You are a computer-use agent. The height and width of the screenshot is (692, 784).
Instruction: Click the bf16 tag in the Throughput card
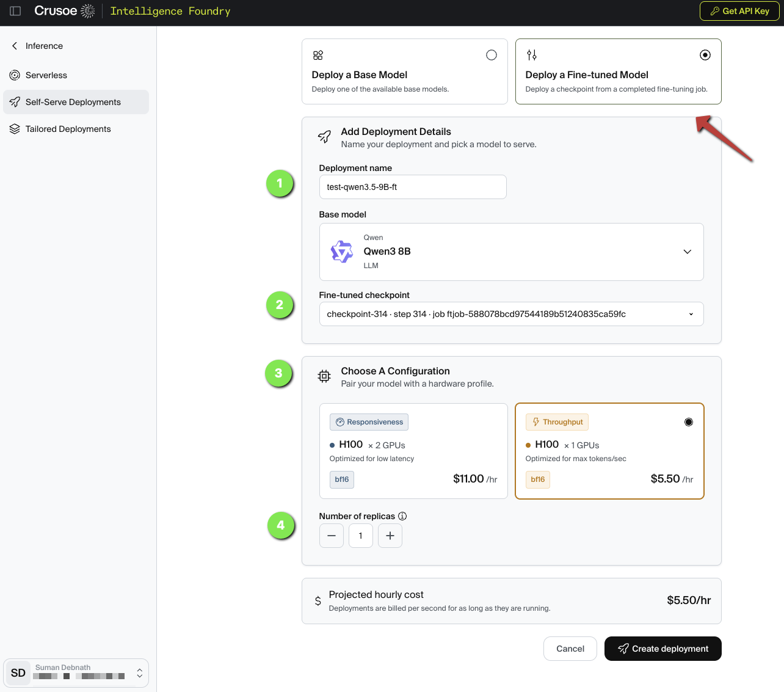538,479
